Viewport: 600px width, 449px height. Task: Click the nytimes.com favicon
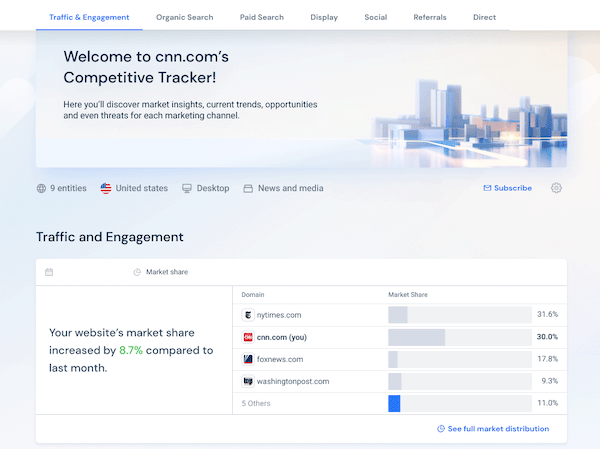(248, 315)
